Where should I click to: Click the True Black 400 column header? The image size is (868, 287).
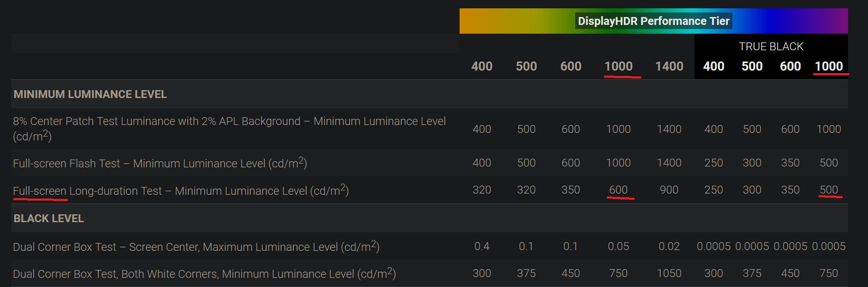pyautogui.click(x=714, y=66)
